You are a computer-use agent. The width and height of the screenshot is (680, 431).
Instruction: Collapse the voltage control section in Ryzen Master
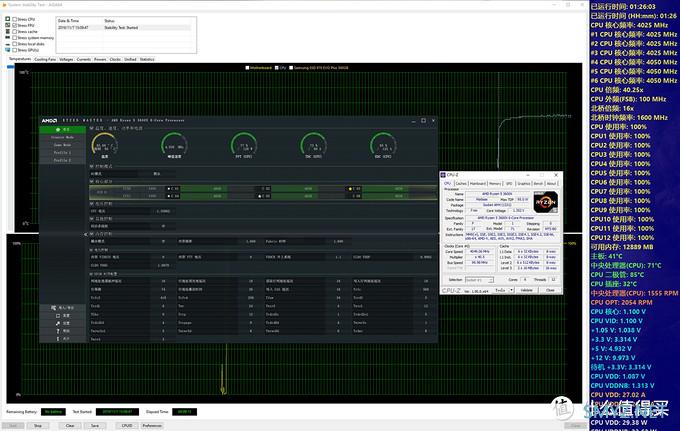point(92,203)
